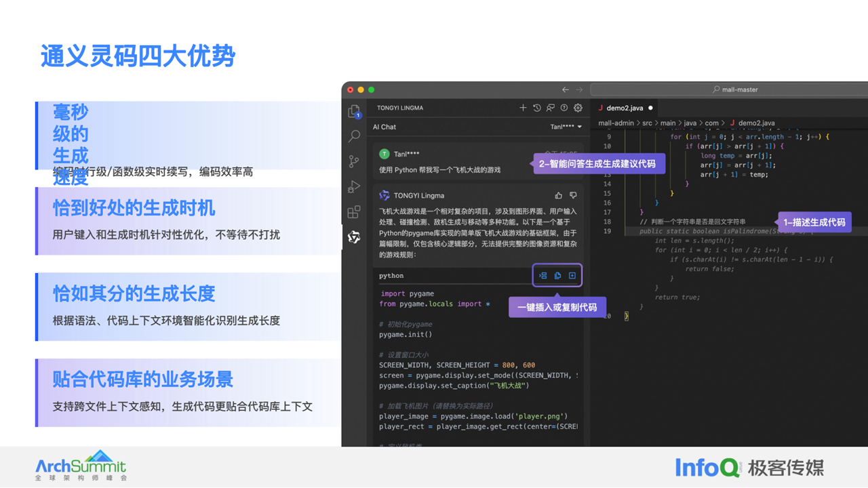Open the help question-mark icon

pyautogui.click(x=564, y=108)
